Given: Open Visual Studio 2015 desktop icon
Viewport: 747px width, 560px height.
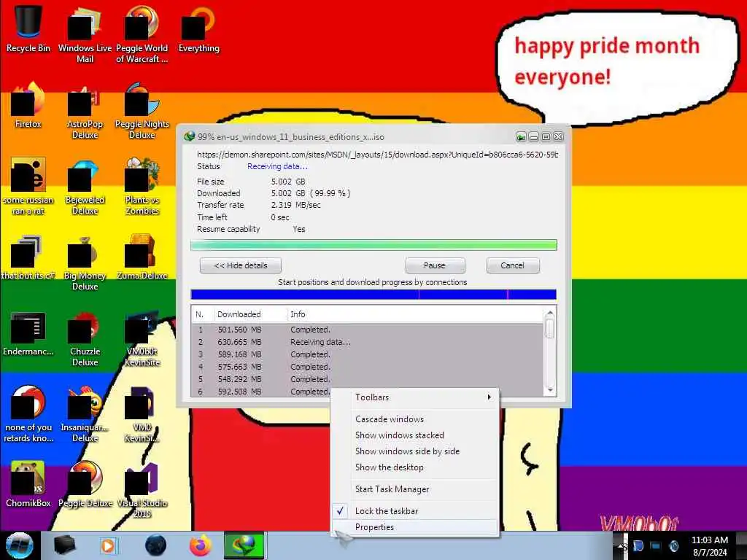Looking at the screenshot, I should click(142, 489).
